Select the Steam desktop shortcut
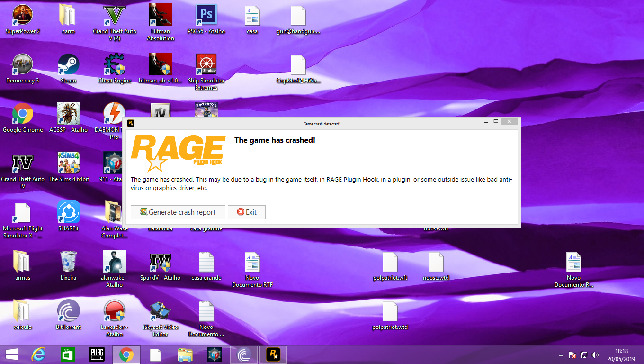Viewport: 644px width, 364px height. pos(68,69)
